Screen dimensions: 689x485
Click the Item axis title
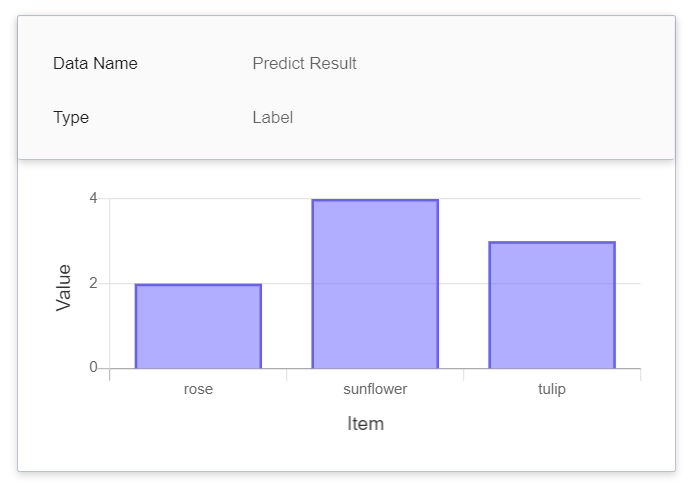pyautogui.click(x=366, y=424)
